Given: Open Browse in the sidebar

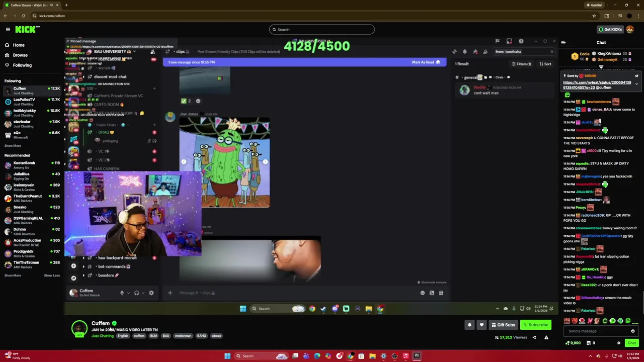Looking at the screenshot, I should 20,55.
